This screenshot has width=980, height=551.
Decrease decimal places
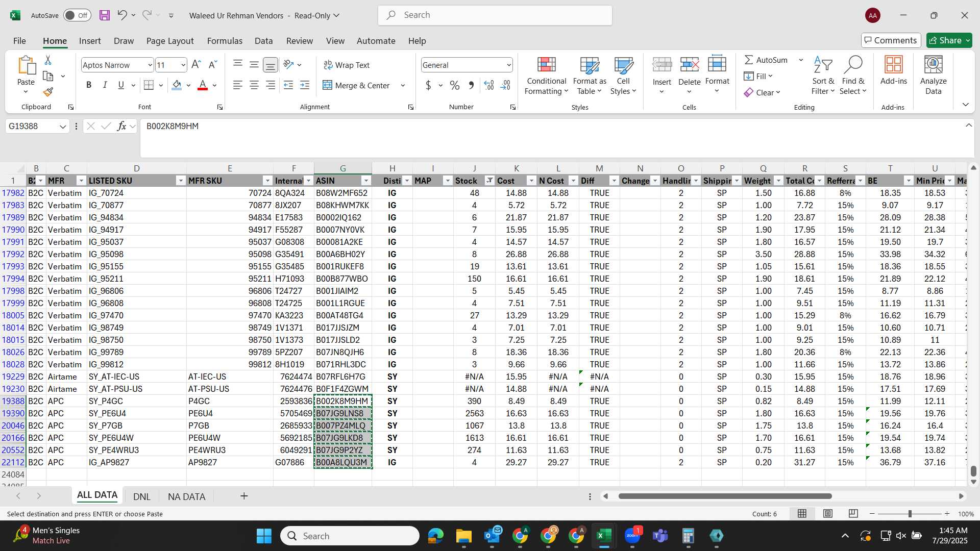pyautogui.click(x=505, y=85)
